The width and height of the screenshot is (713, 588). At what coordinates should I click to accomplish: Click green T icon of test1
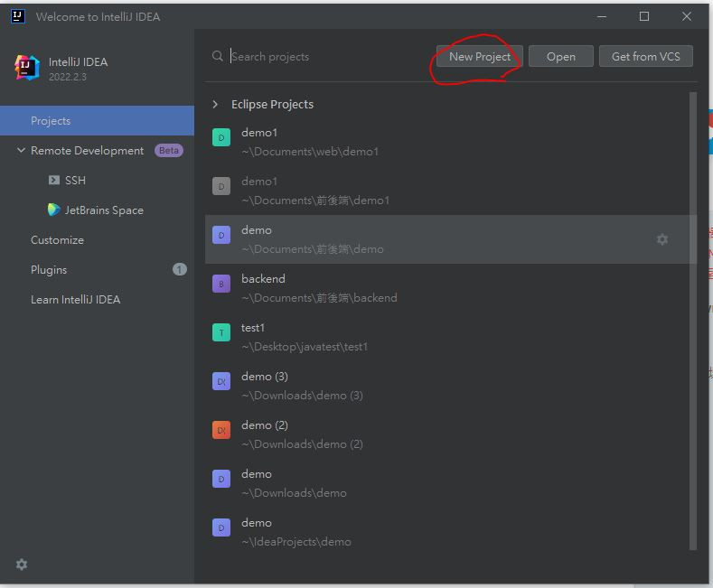[x=221, y=332]
